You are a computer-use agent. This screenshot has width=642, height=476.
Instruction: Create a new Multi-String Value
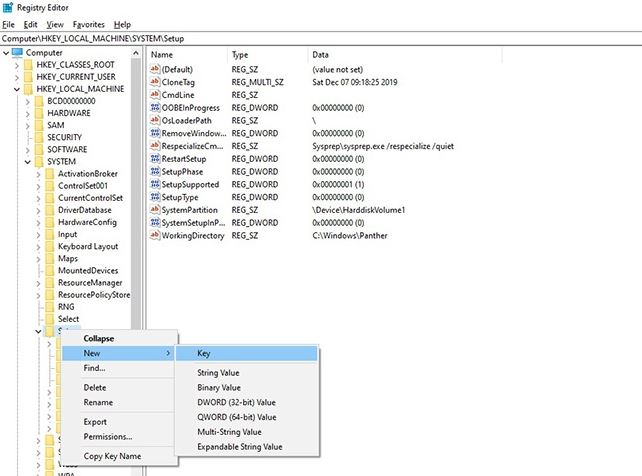tap(246, 432)
